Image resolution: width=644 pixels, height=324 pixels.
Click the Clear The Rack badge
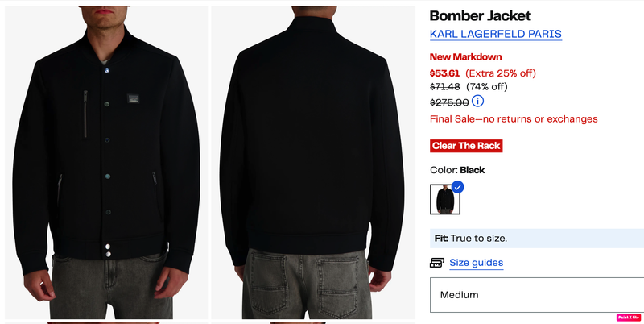click(x=466, y=146)
